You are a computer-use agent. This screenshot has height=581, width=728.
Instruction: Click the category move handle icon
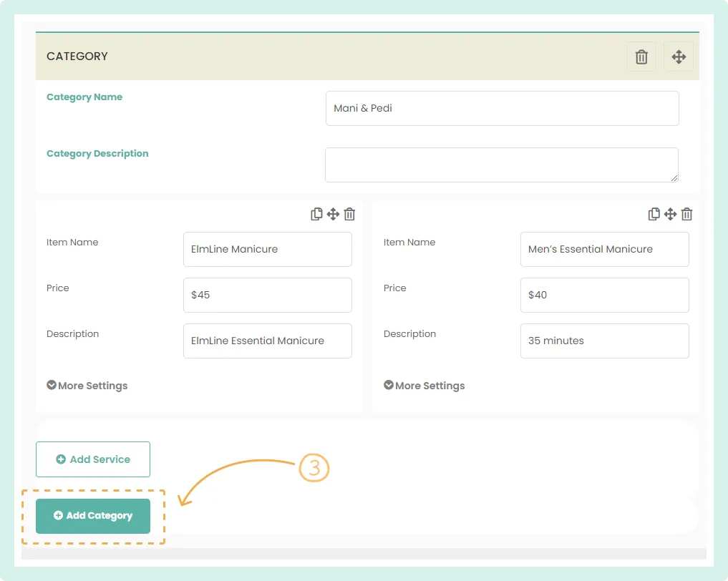tap(679, 57)
